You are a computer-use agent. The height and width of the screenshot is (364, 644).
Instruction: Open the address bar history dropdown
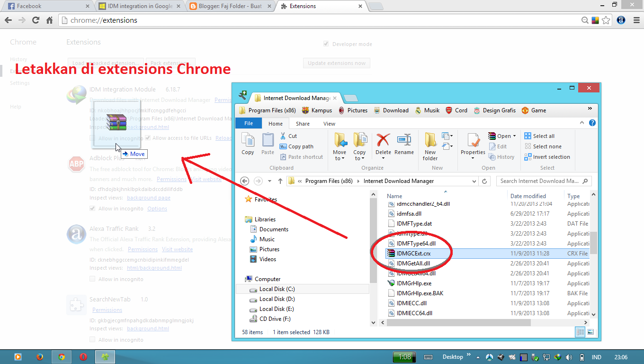pyautogui.click(x=474, y=181)
